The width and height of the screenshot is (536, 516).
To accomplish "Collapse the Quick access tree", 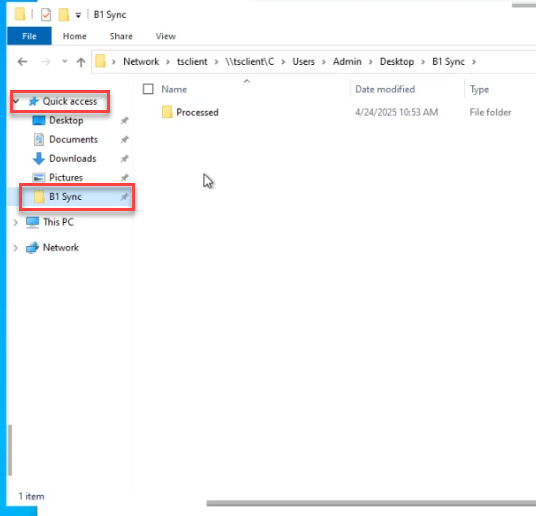I will tap(16, 101).
